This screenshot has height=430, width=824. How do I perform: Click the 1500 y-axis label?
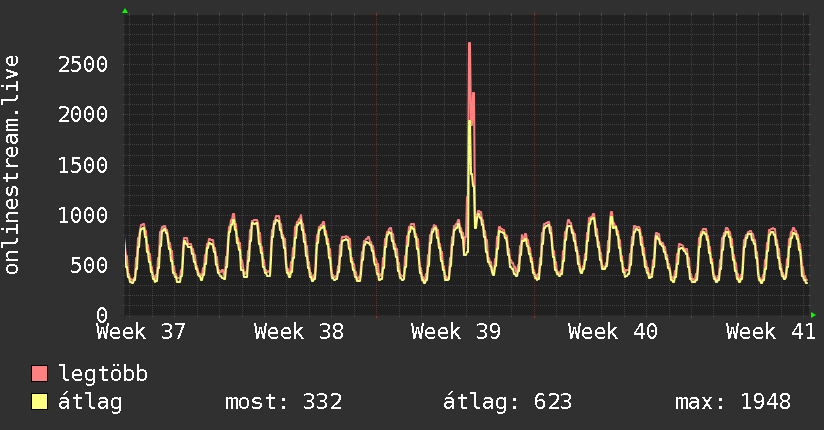(x=83, y=166)
